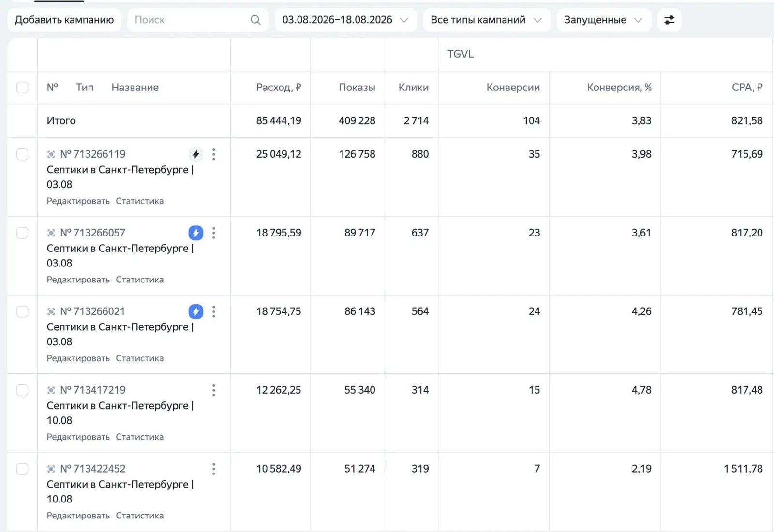
Task: Click blue lightning icon for campaign 713266057
Action: click(195, 233)
